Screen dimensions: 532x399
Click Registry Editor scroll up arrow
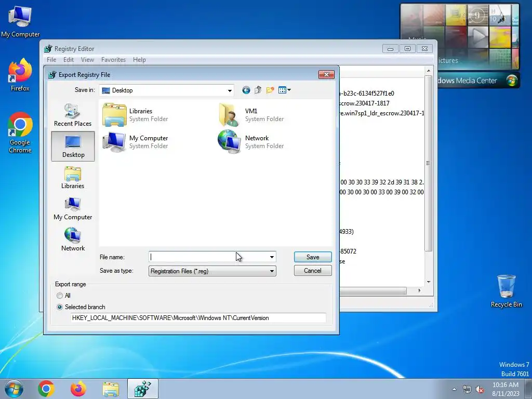click(x=429, y=71)
